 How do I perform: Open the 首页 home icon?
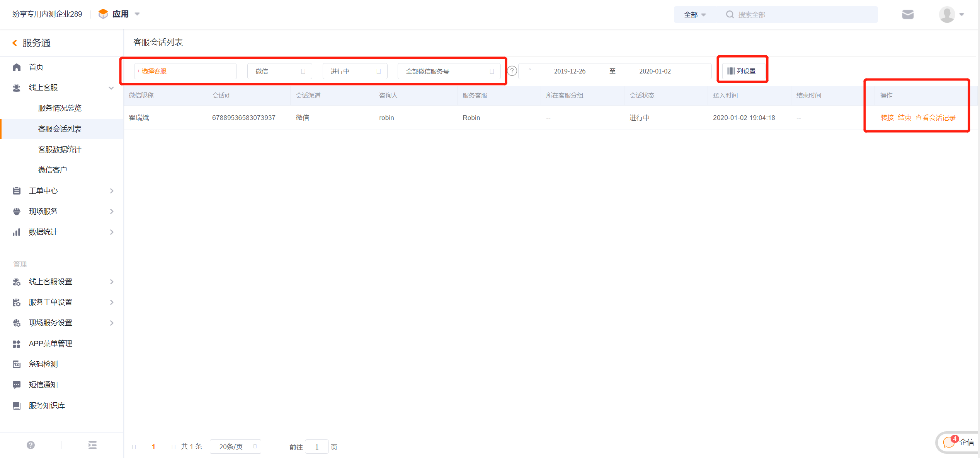click(x=16, y=67)
